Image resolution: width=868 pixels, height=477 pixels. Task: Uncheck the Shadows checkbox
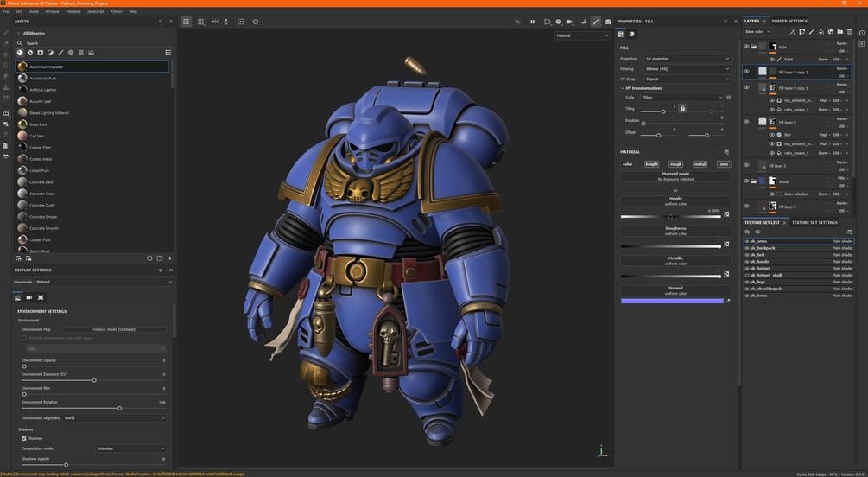tap(24, 438)
